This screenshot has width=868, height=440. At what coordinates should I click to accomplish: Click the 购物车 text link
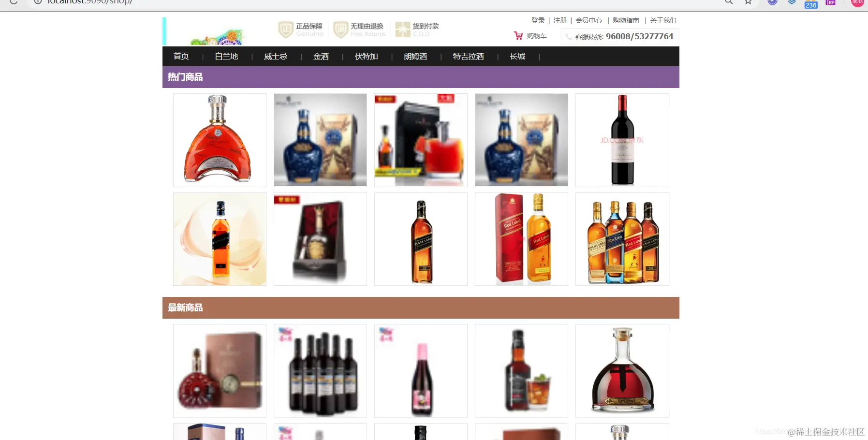[537, 36]
